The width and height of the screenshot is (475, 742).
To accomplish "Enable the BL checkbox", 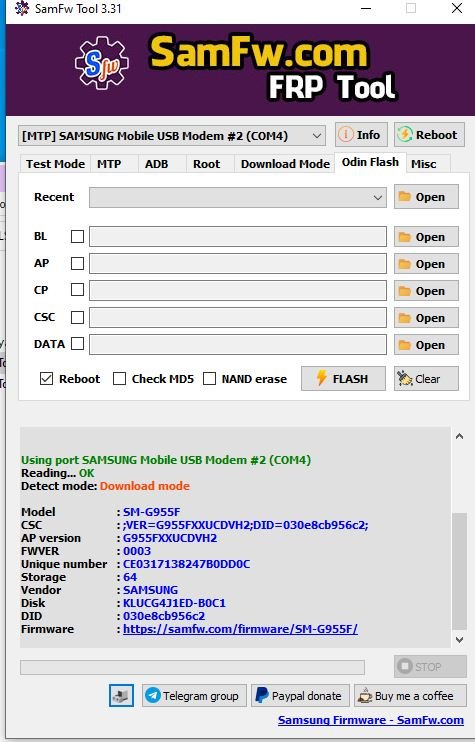I will pos(77,236).
